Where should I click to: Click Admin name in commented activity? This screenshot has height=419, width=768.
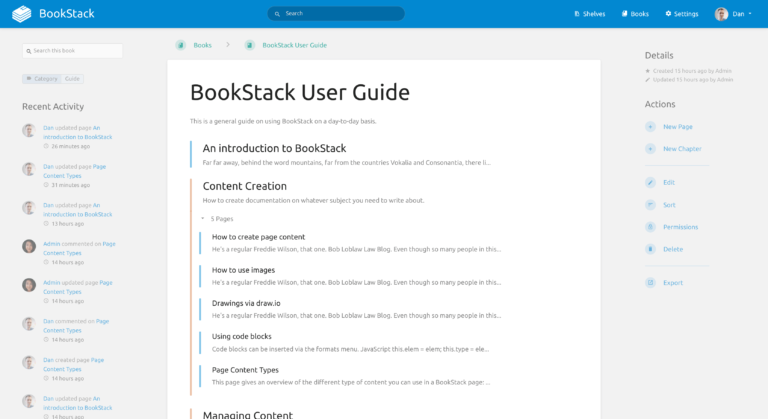point(51,244)
